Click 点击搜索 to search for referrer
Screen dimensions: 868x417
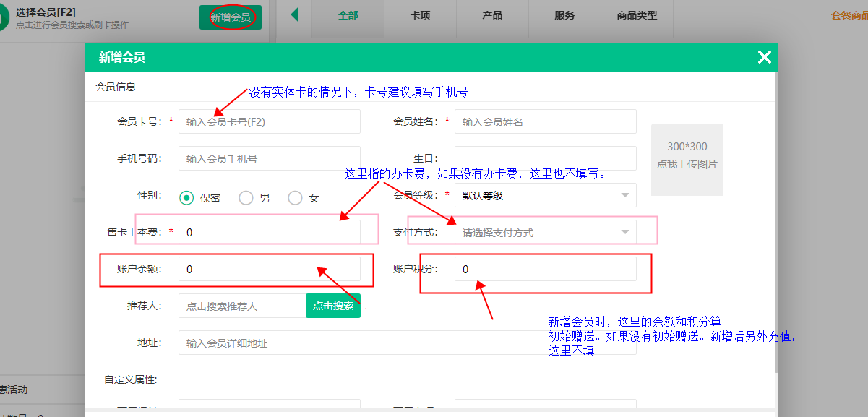332,306
